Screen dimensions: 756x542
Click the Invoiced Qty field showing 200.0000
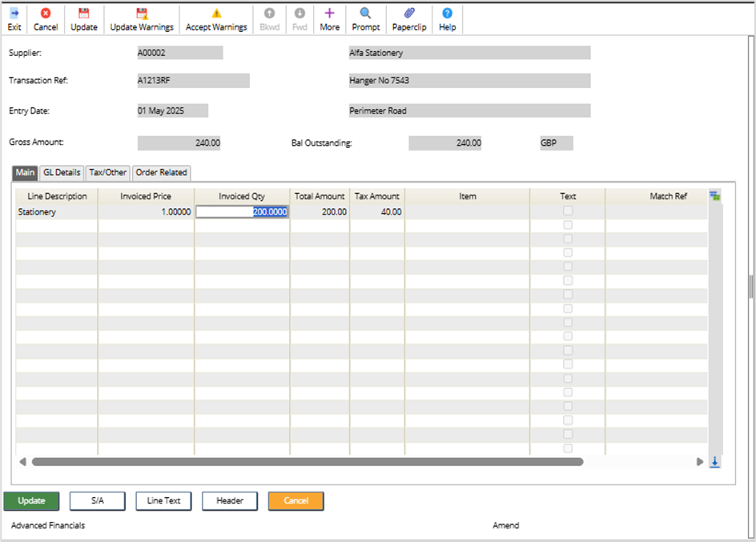click(242, 212)
